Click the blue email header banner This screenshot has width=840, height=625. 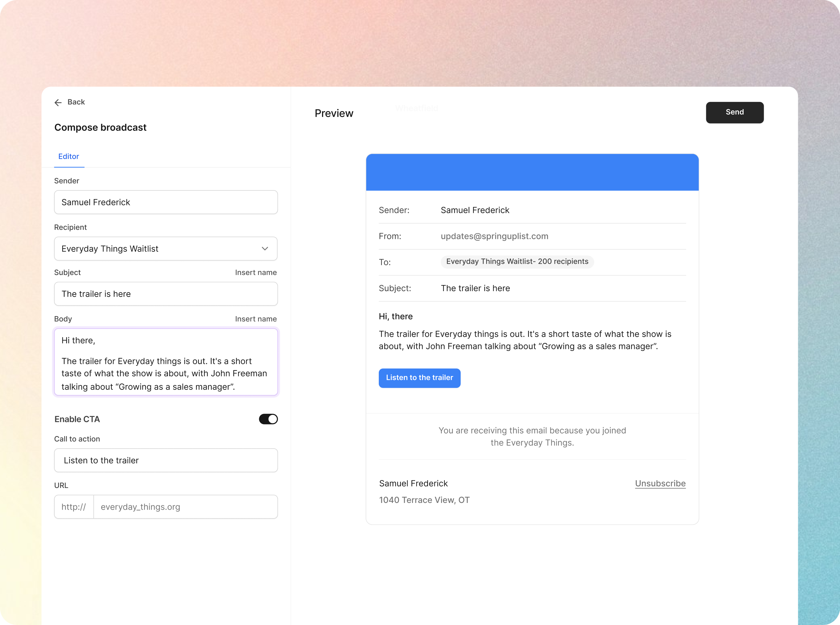532,172
